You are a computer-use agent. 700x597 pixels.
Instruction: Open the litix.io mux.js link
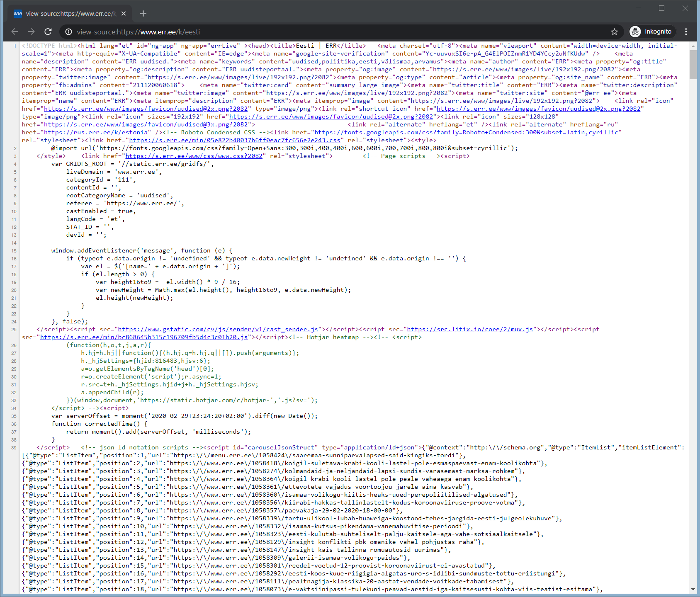[470, 329]
